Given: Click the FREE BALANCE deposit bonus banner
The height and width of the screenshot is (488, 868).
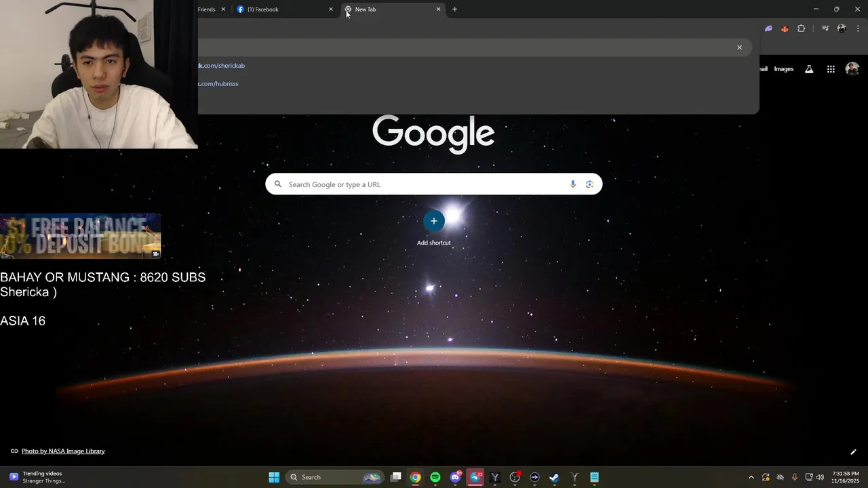Looking at the screenshot, I should pyautogui.click(x=80, y=236).
